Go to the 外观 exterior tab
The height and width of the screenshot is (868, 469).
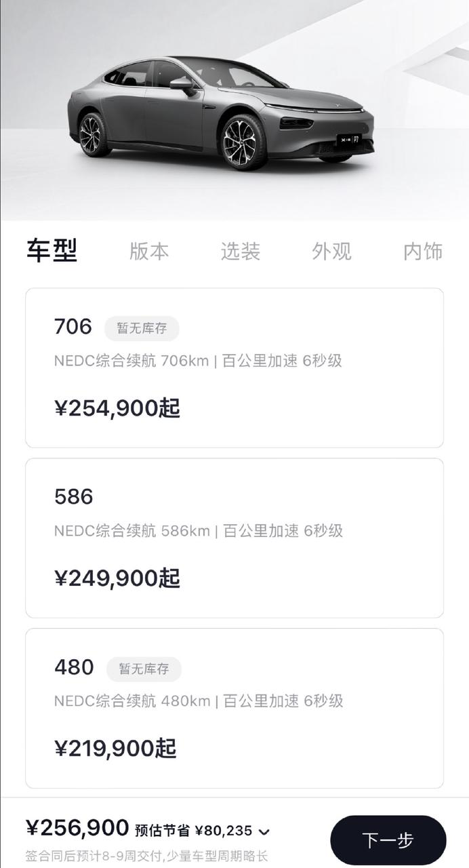(331, 251)
